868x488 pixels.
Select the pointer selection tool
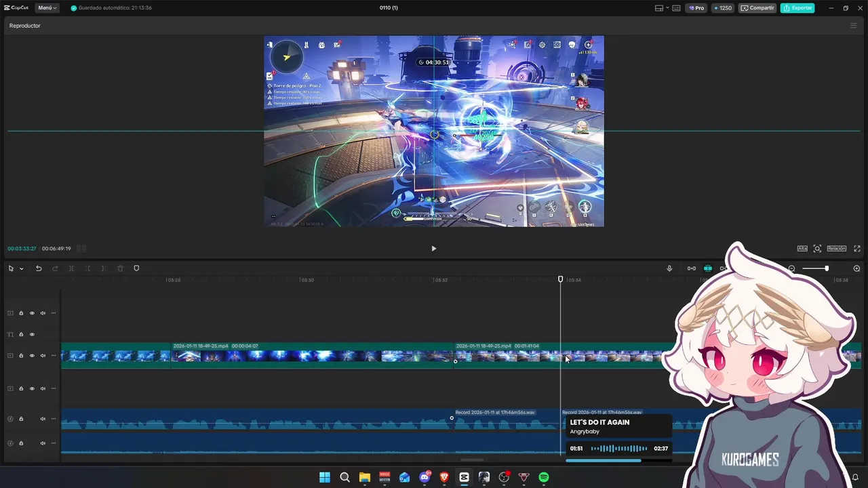[x=11, y=268]
